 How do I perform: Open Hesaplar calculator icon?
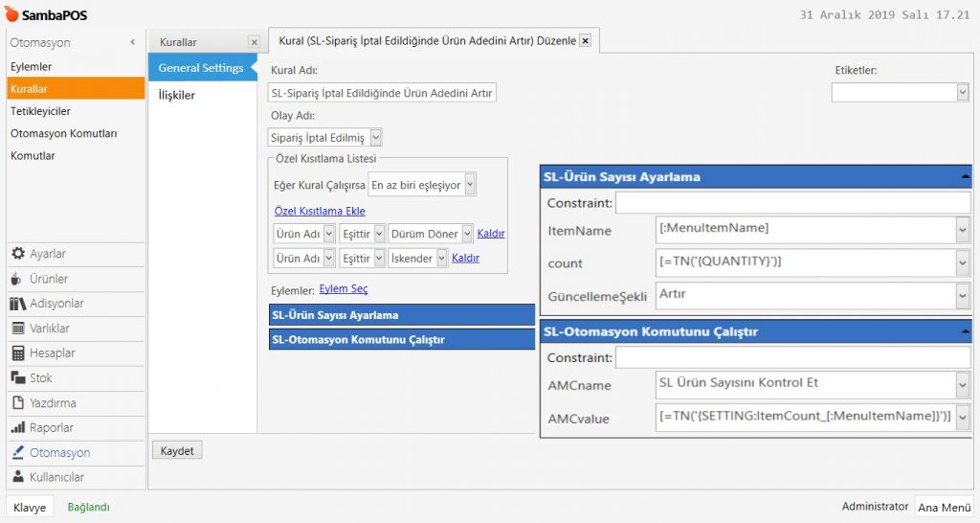pyautogui.click(x=18, y=353)
